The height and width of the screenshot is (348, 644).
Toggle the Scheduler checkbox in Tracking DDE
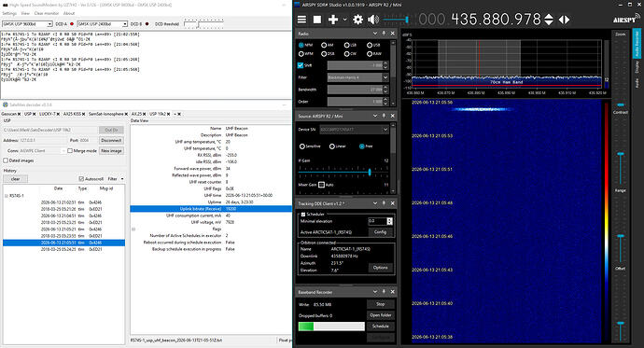click(x=303, y=215)
